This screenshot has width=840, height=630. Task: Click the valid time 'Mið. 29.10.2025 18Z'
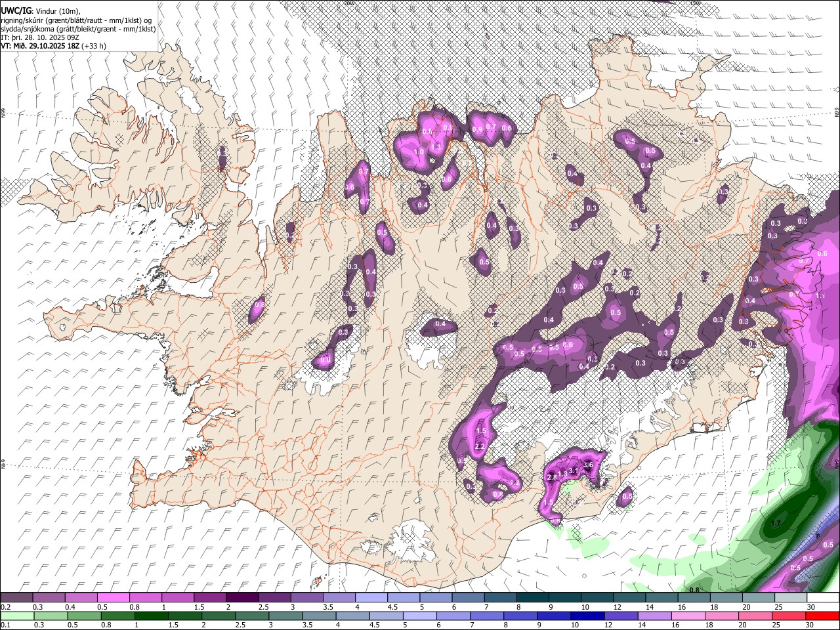[47, 46]
